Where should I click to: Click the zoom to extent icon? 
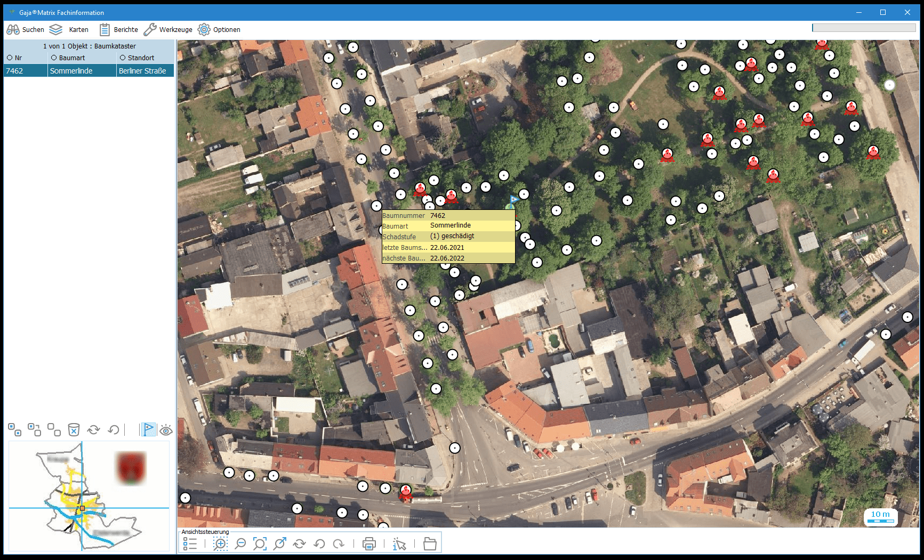260,543
